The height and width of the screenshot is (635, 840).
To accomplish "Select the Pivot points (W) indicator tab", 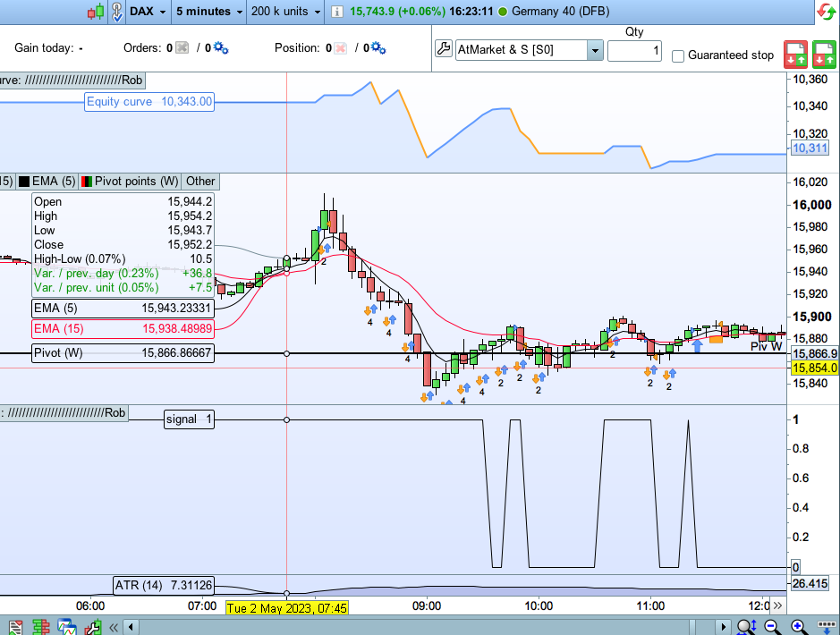I will point(131,182).
